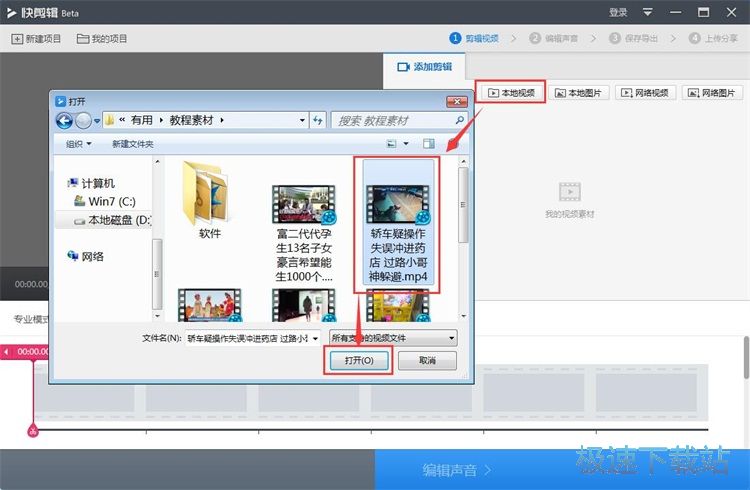The width and height of the screenshot is (750, 490).
Task: Click 有用 in the address path
Action: point(142,120)
